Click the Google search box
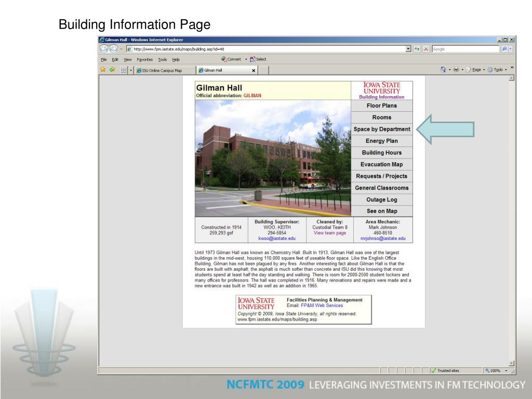The height and width of the screenshot is (399, 532). 465,49
